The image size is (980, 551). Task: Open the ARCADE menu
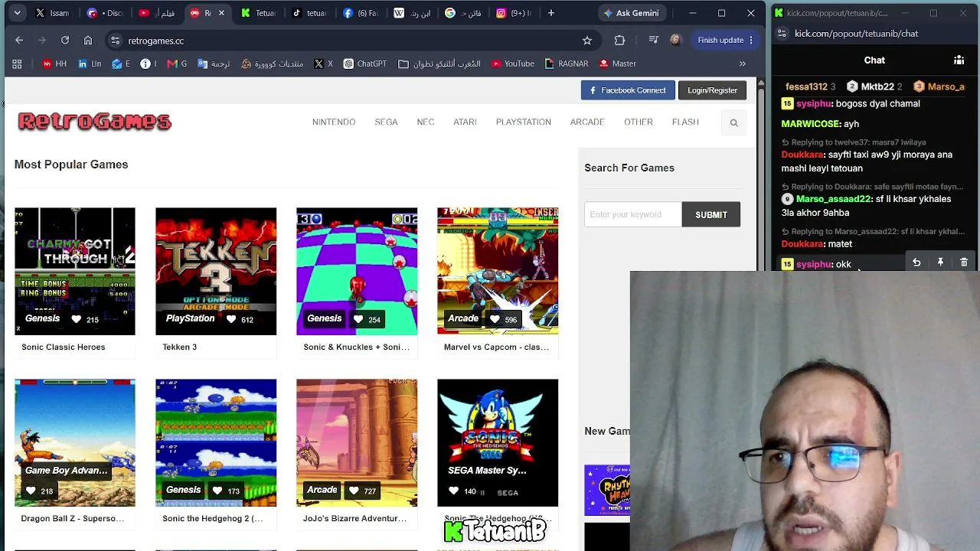pos(587,122)
